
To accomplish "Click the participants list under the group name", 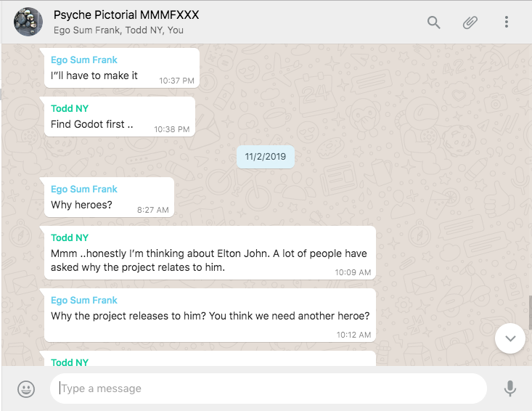I will coord(118,30).
